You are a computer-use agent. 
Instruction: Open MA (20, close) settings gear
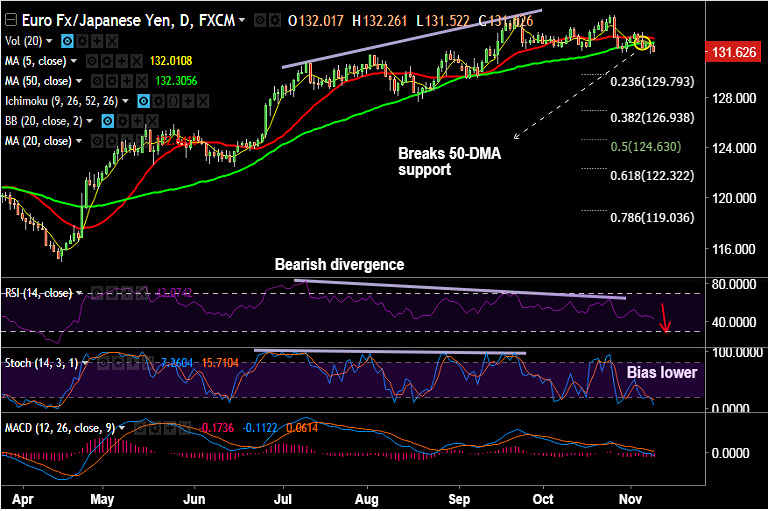coord(112,142)
